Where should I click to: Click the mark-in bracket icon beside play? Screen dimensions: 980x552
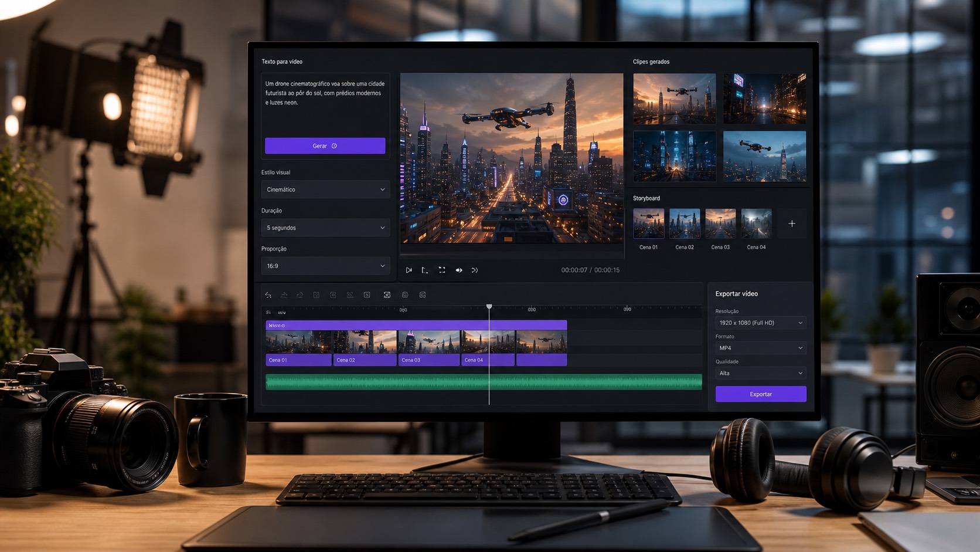point(425,270)
